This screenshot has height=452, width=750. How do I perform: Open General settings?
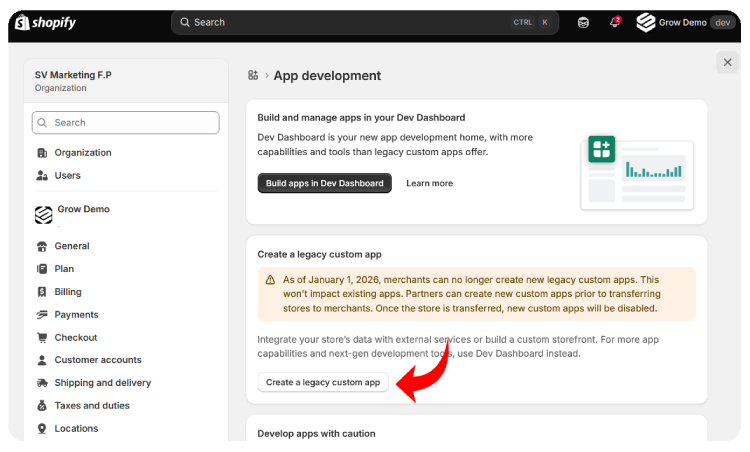pos(72,246)
